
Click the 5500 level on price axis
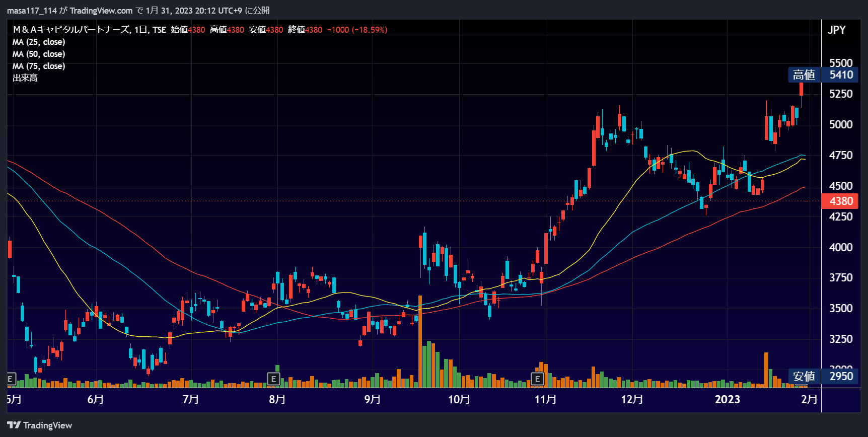coord(841,63)
